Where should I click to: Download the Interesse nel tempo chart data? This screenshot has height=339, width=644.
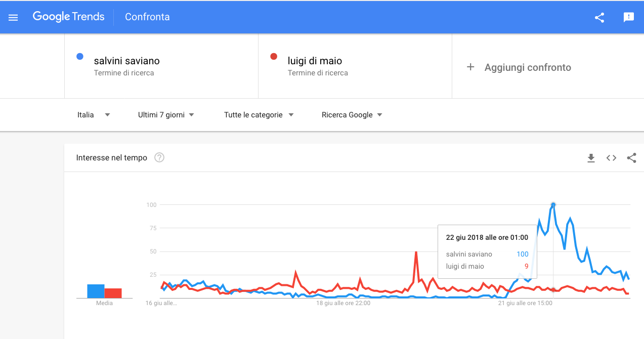coord(591,158)
